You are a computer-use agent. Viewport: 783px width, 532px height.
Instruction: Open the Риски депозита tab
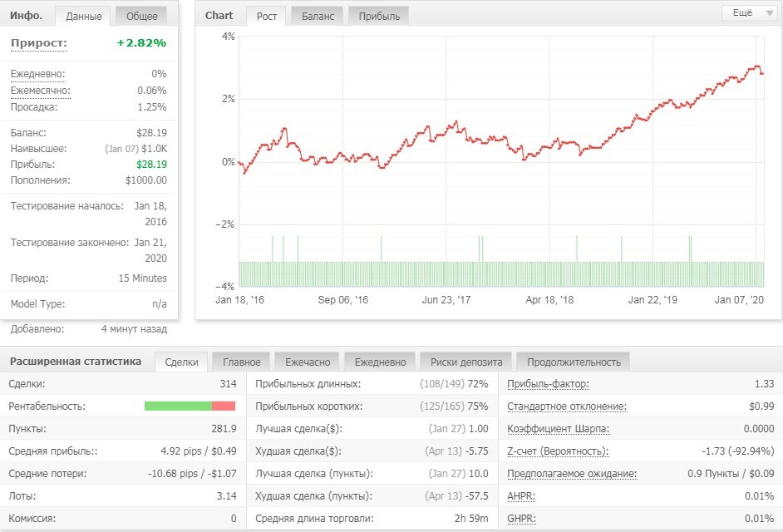[x=466, y=362]
